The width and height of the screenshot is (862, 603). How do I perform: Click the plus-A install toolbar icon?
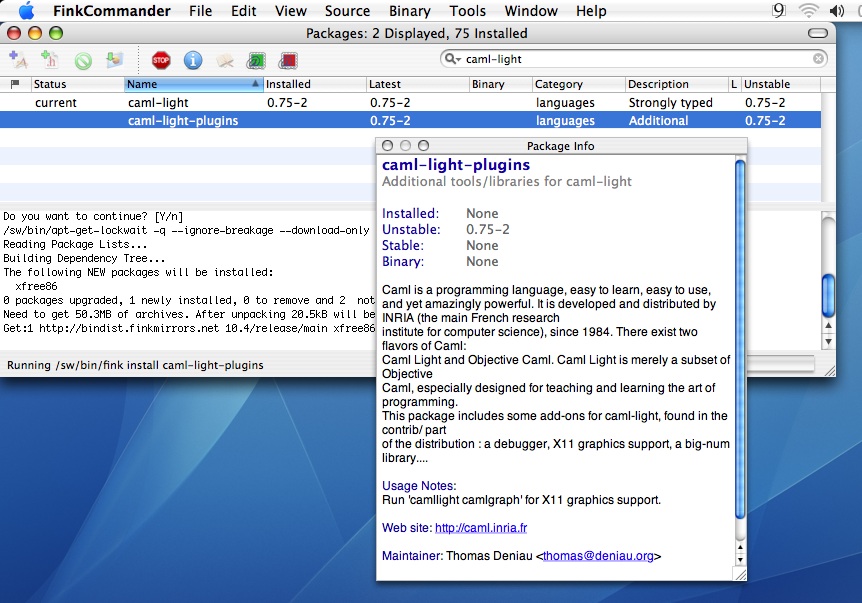pyautogui.click(x=18, y=59)
